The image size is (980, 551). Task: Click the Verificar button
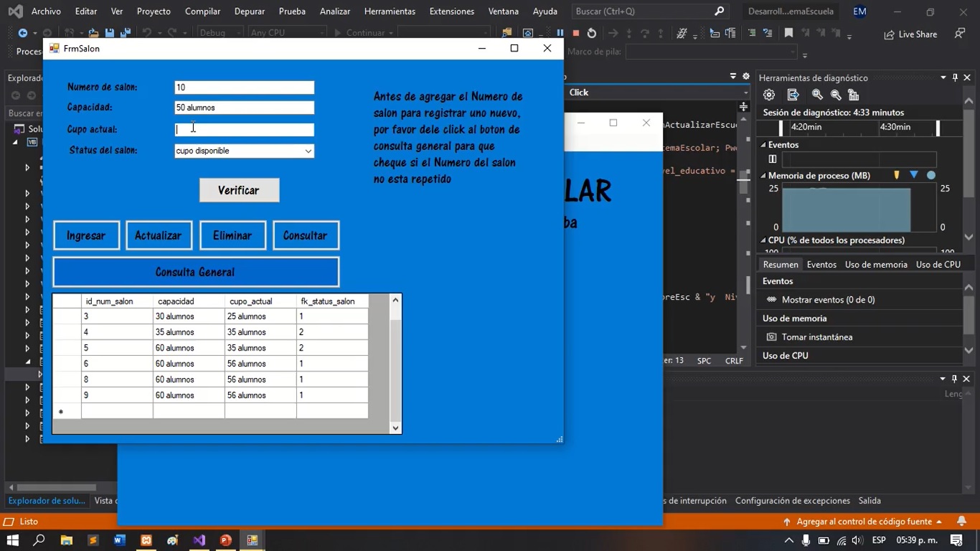click(239, 191)
